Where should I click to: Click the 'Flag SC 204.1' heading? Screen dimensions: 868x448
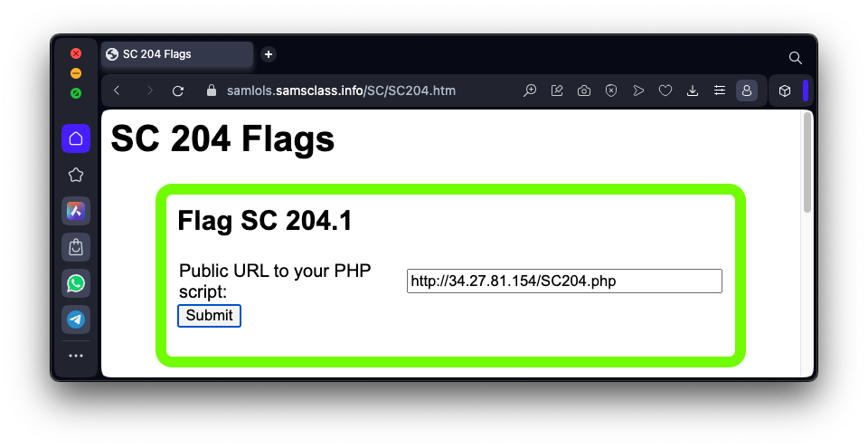265,221
